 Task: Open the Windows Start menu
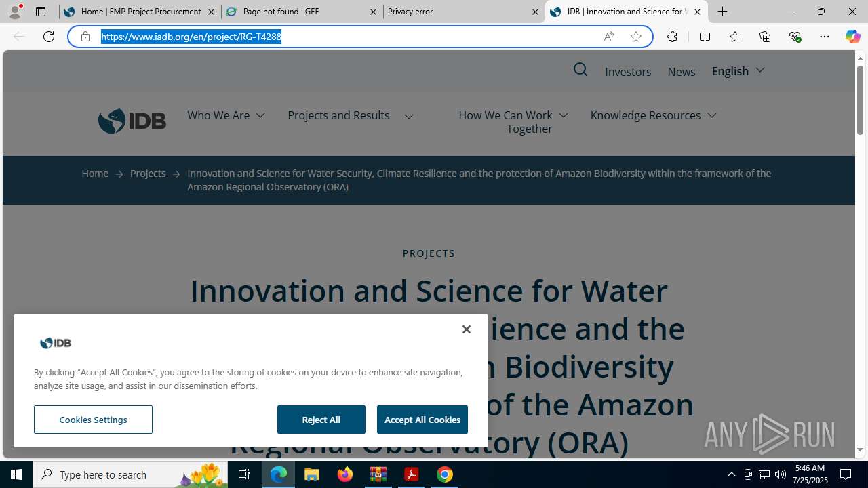coord(16,474)
